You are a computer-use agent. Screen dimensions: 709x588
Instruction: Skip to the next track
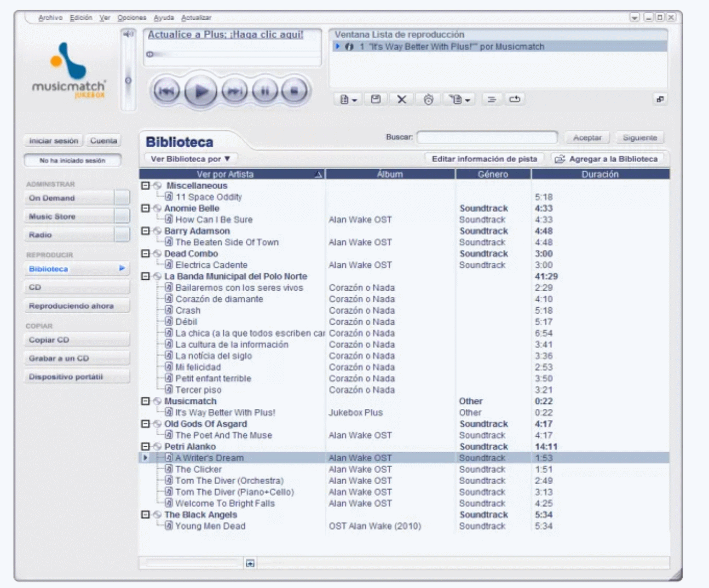coord(234,91)
